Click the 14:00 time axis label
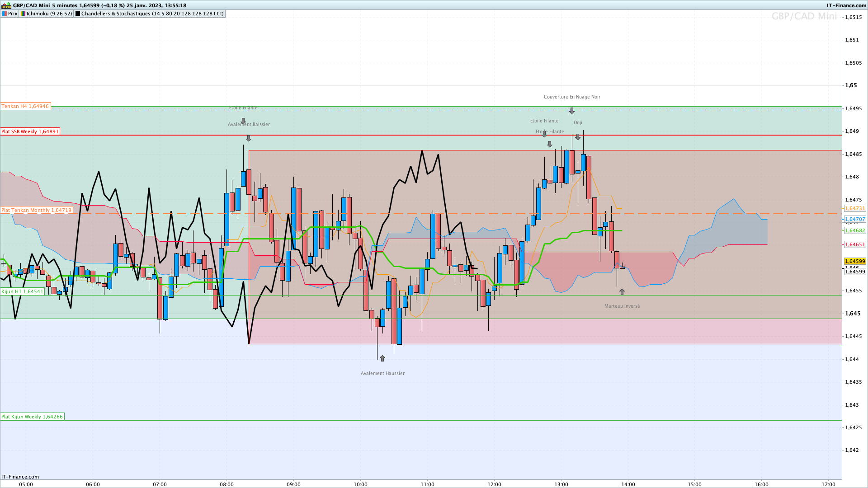The width and height of the screenshot is (868, 488). click(628, 484)
